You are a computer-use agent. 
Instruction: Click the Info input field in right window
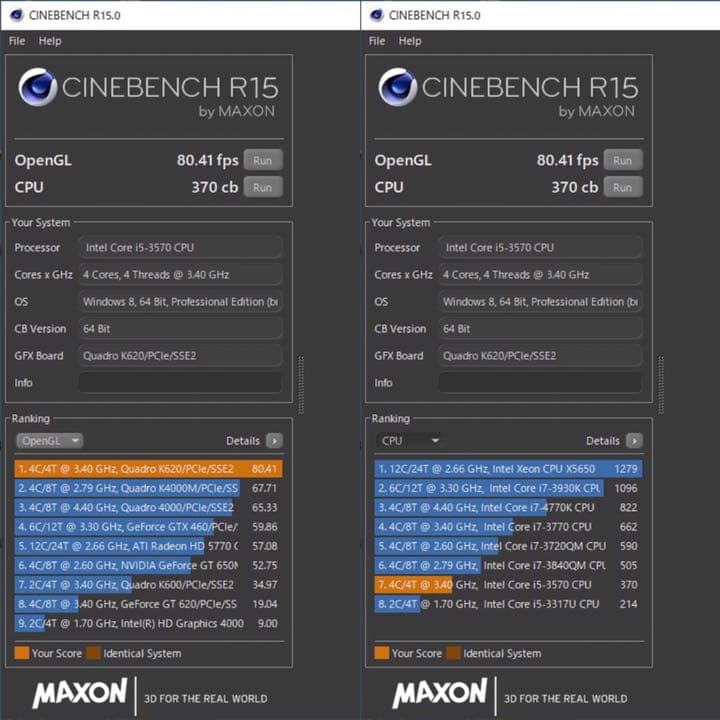pos(540,382)
